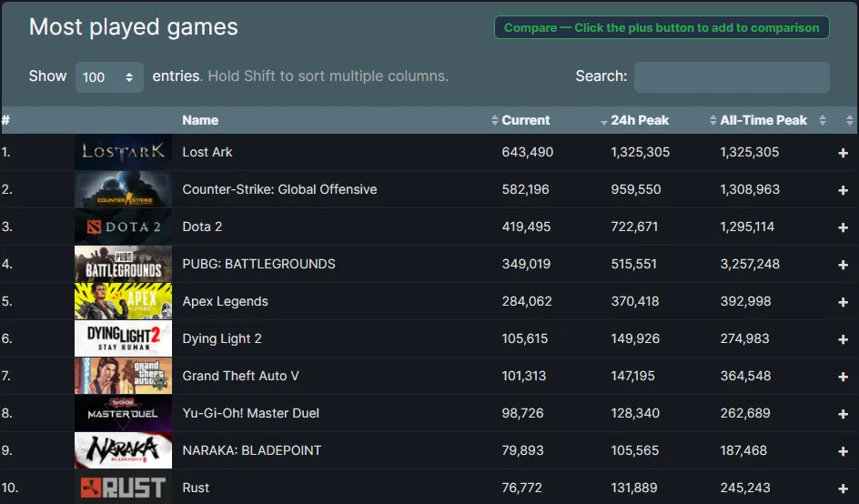Open the Dying Light 2 Stay Human thumbnail
This screenshot has height=504, width=859.
[123, 338]
